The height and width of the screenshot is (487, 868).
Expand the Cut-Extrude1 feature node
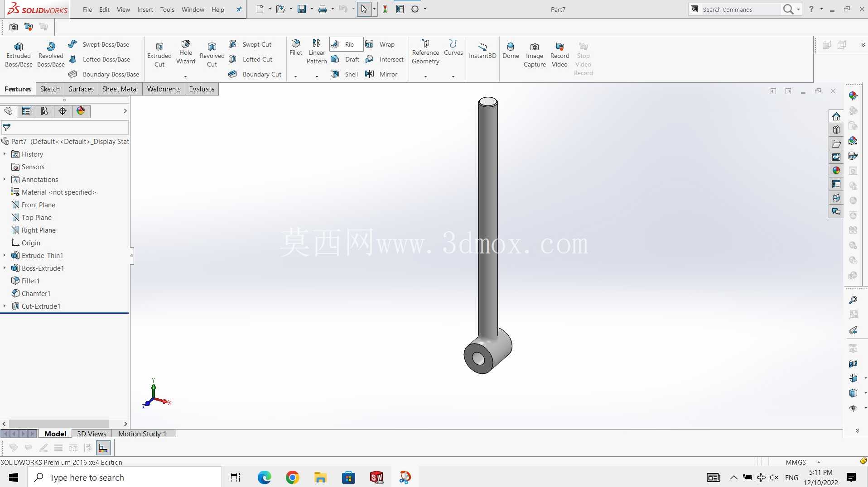(x=5, y=306)
